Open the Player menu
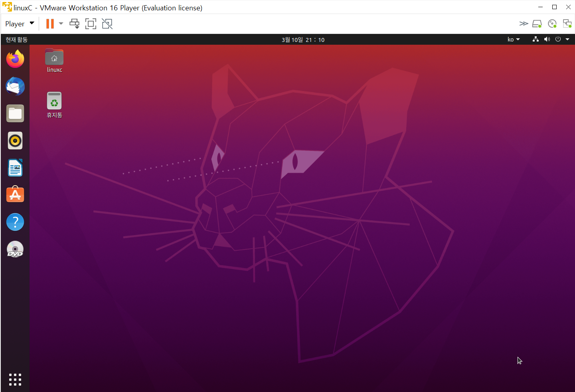This screenshot has width=575, height=392. tap(20, 24)
